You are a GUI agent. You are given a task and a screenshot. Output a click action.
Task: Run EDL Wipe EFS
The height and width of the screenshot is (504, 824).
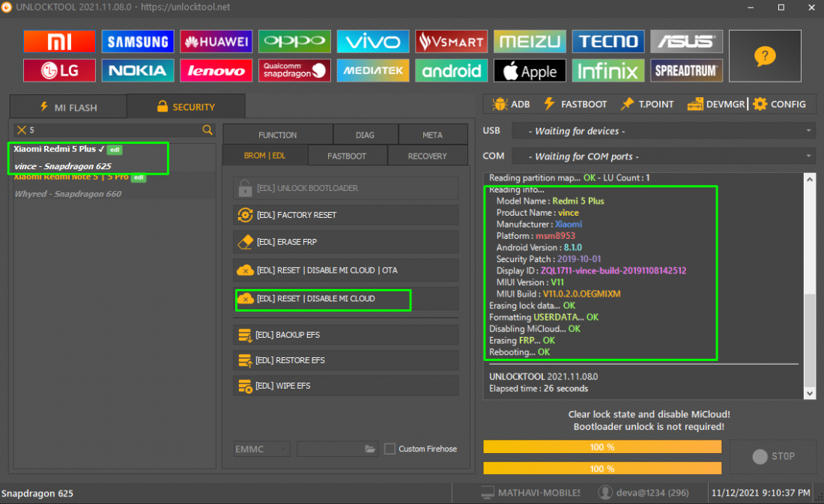point(346,386)
